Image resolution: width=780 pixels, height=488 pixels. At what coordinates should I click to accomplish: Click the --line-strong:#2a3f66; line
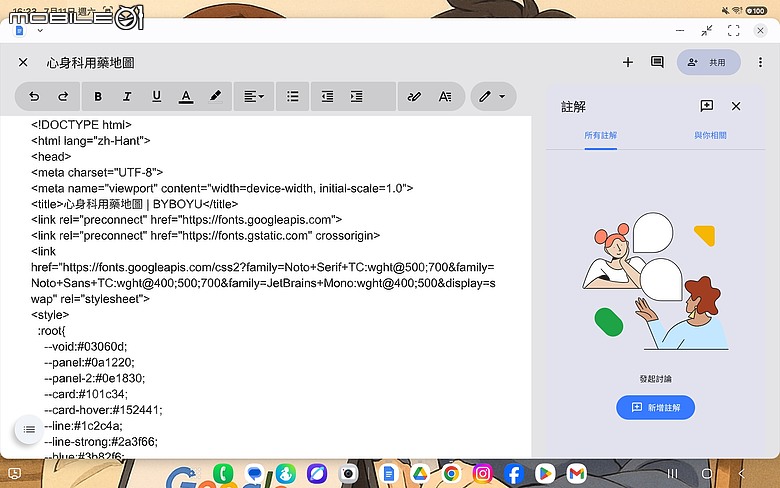[101, 442]
